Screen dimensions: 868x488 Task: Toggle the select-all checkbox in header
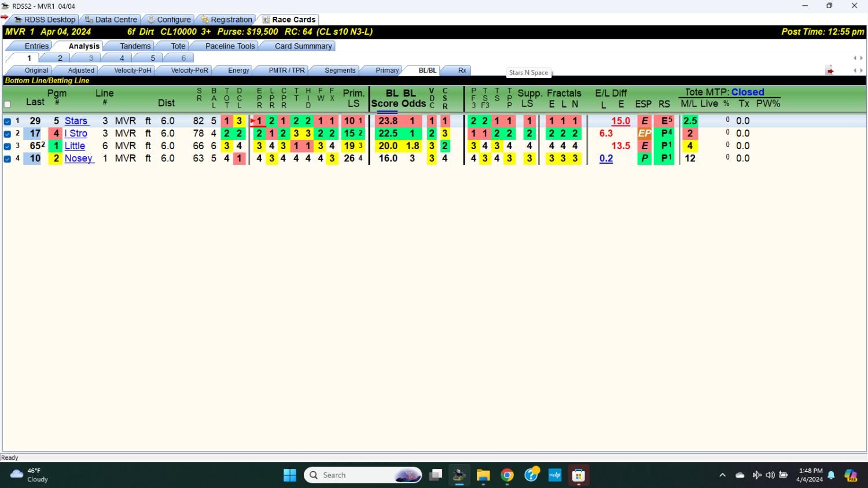click(8, 105)
